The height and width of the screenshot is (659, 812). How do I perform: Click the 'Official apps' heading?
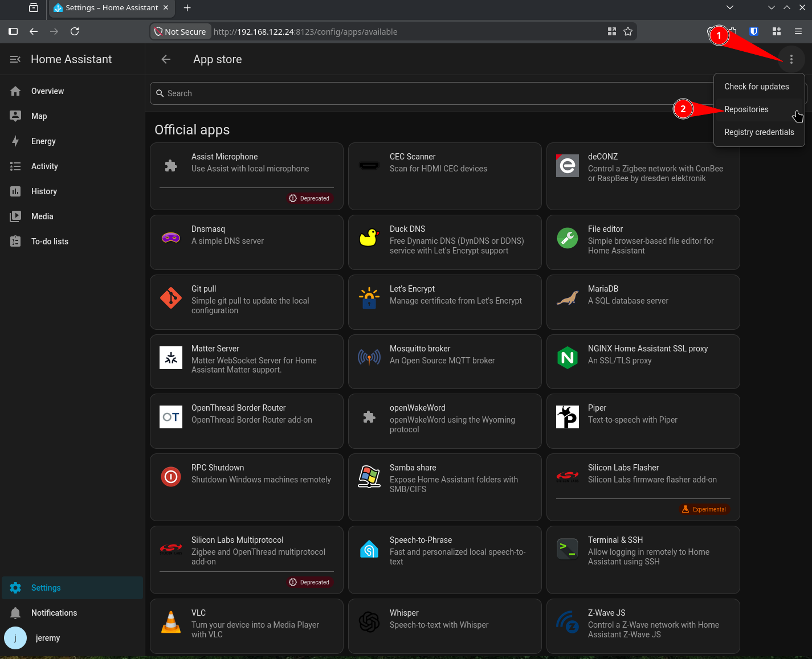[x=192, y=130]
